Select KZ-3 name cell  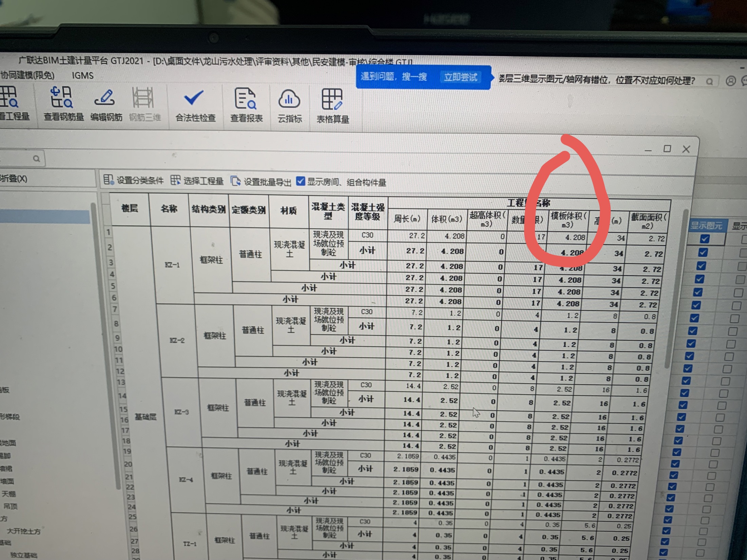click(x=181, y=412)
